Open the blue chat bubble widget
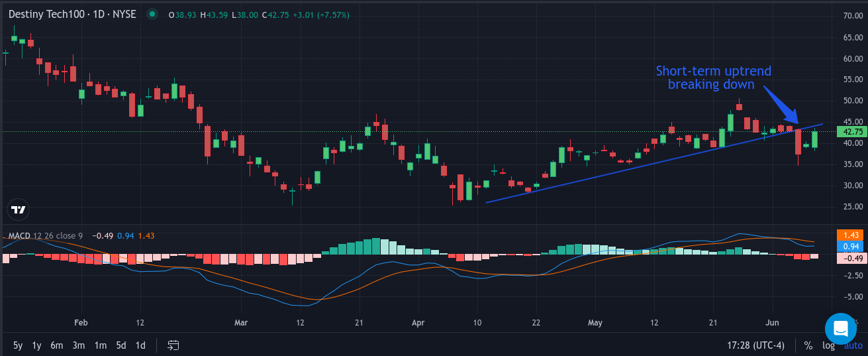 tap(841, 329)
